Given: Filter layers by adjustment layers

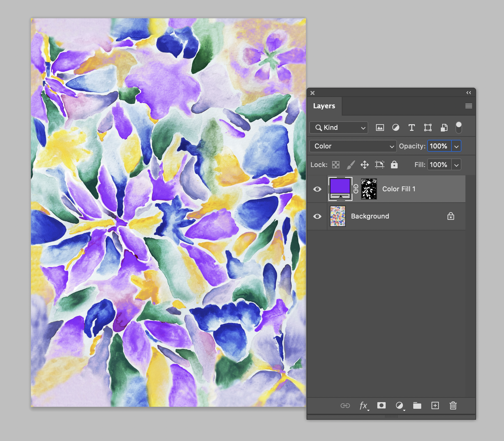Looking at the screenshot, I should [x=396, y=128].
